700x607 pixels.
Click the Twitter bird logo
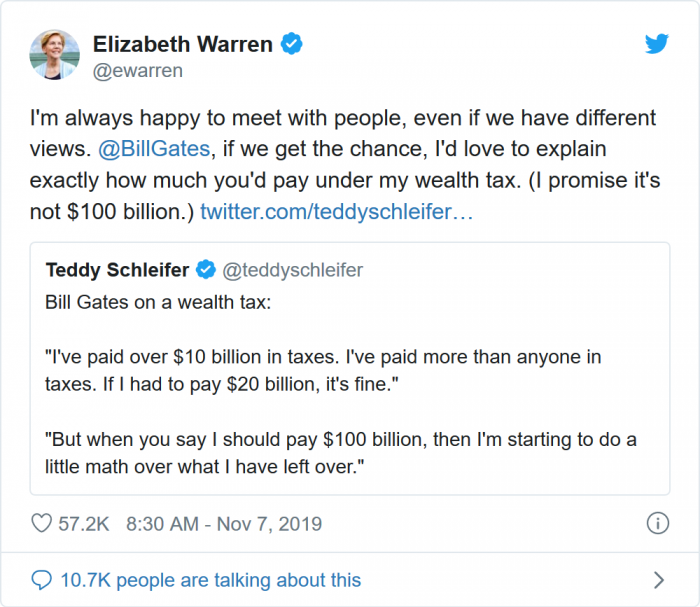coord(656,45)
